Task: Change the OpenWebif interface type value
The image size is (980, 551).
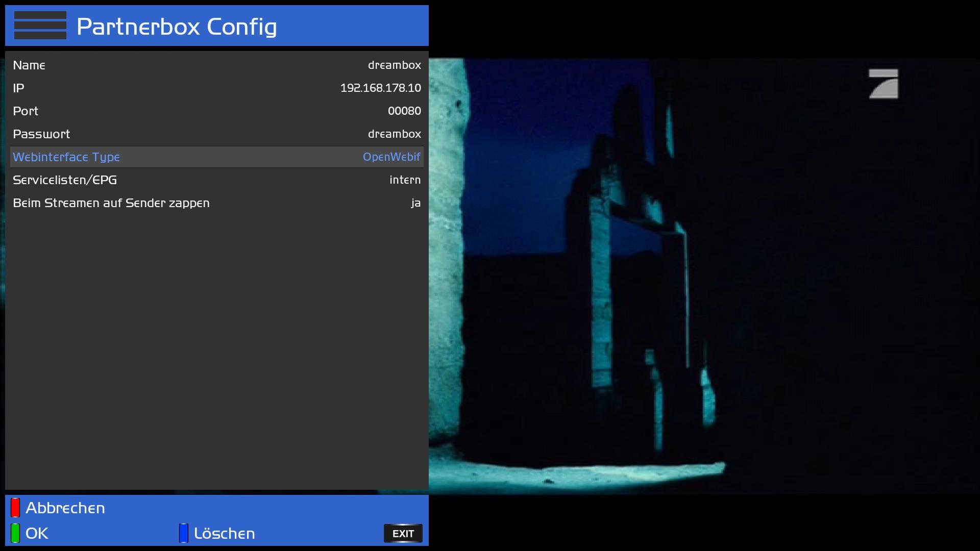Action: pos(391,157)
